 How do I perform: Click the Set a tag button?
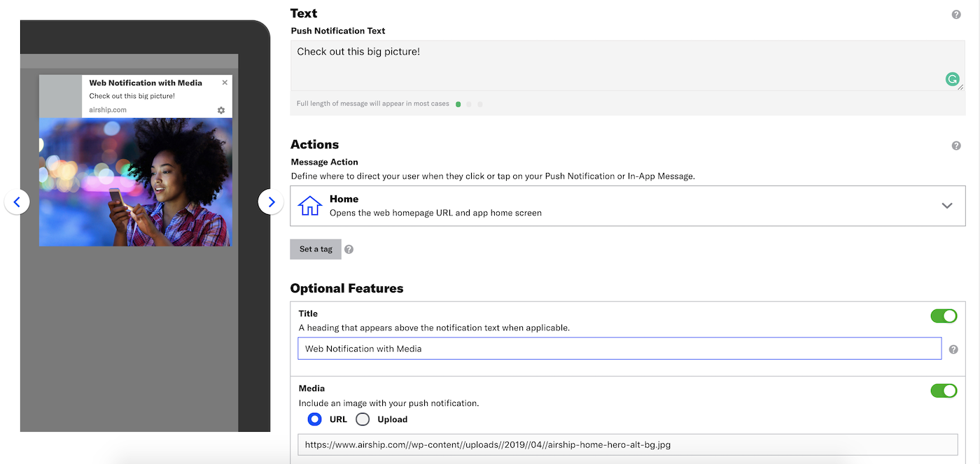[316, 249]
